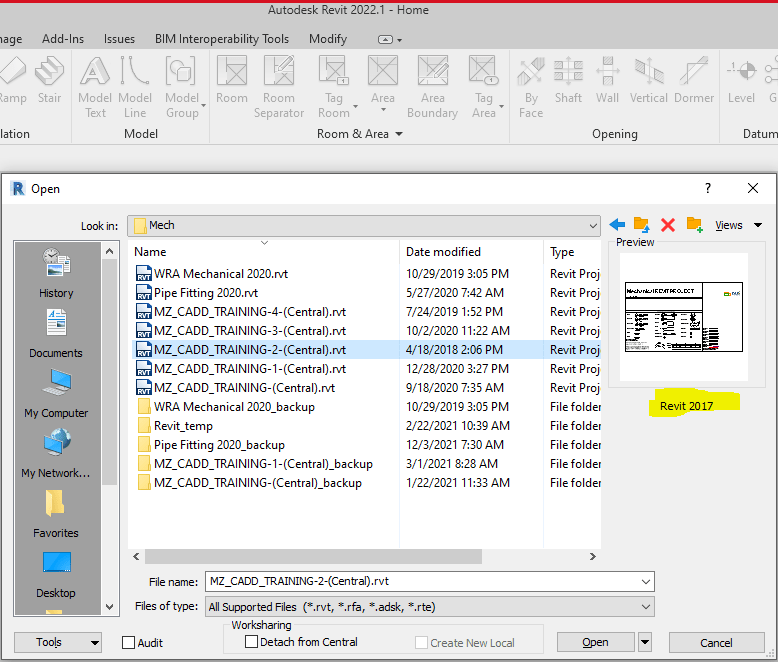Select the Room Separator tool
This screenshot has height=662, width=778.
tap(279, 87)
